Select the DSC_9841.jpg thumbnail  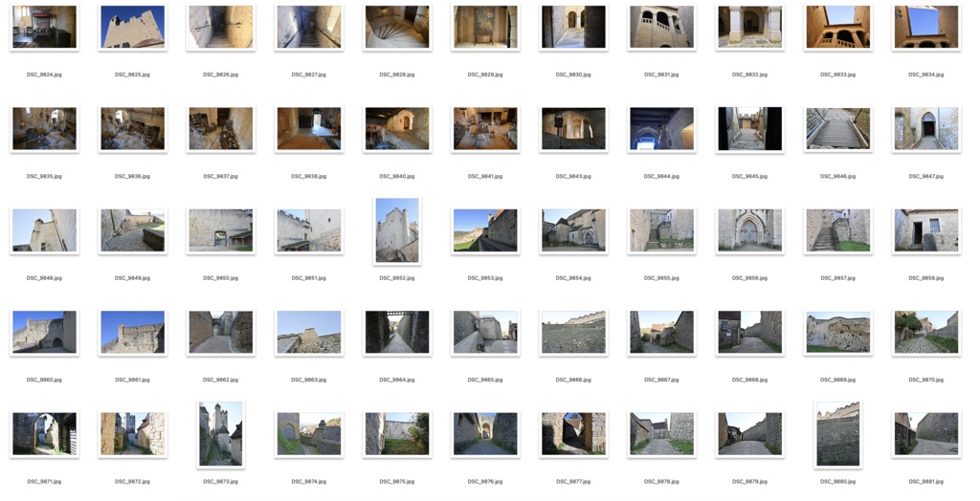(x=485, y=129)
